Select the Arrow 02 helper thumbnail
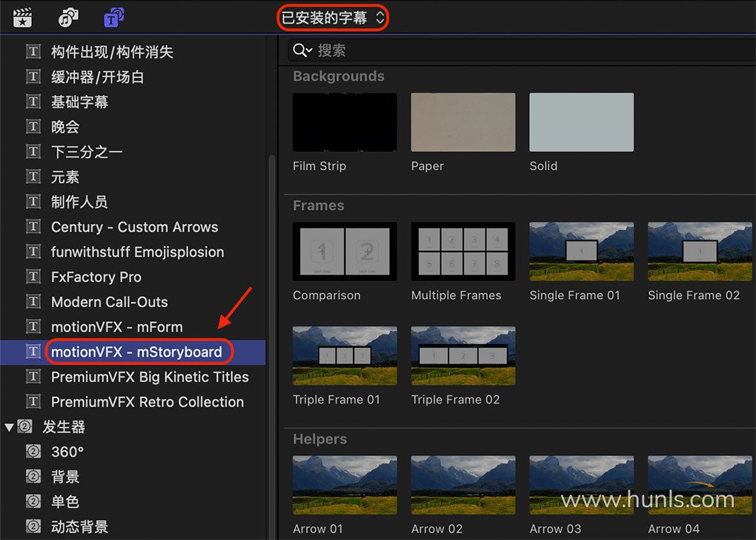 click(x=463, y=485)
